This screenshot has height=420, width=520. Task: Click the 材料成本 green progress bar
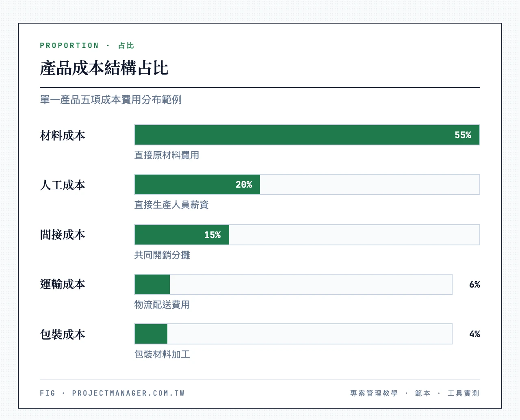(307, 135)
